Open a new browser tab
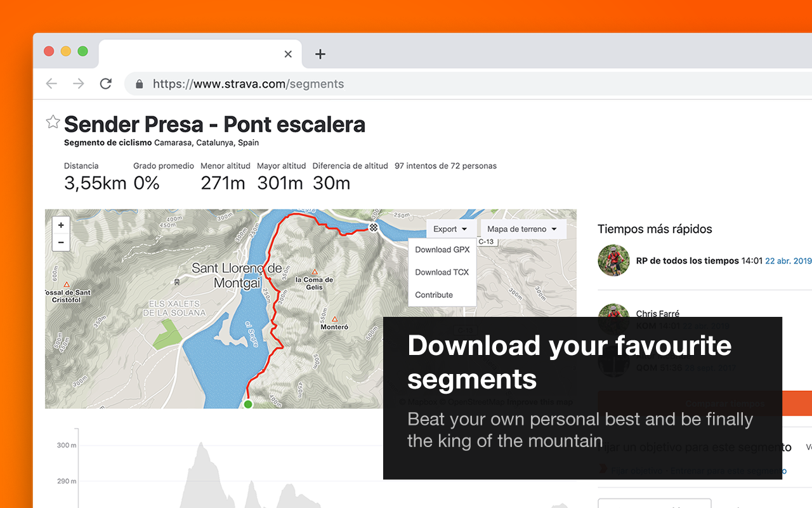 320,54
